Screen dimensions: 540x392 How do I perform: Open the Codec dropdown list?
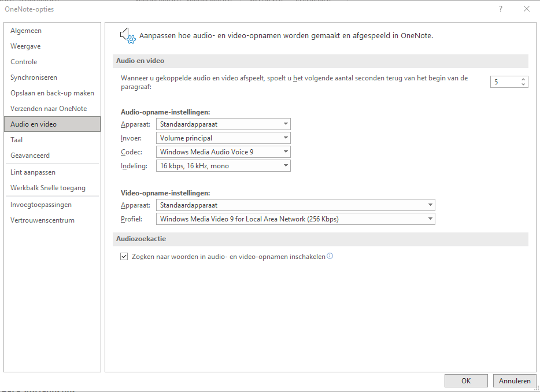click(x=223, y=152)
